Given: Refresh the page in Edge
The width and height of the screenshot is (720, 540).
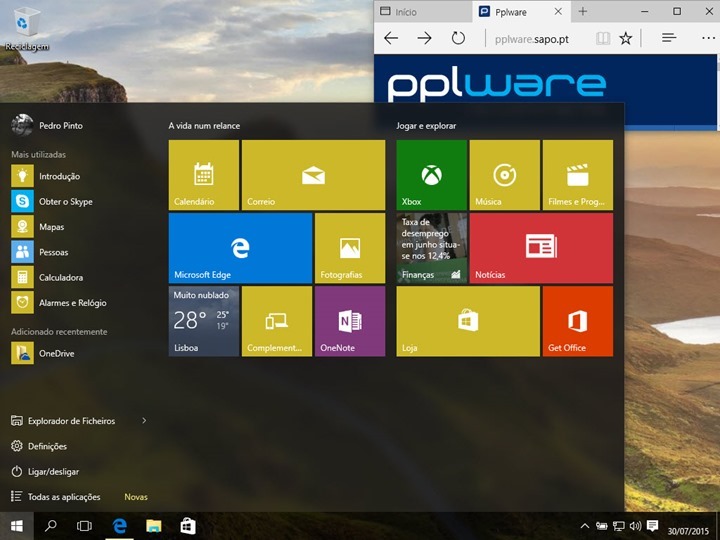Looking at the screenshot, I should [458, 38].
